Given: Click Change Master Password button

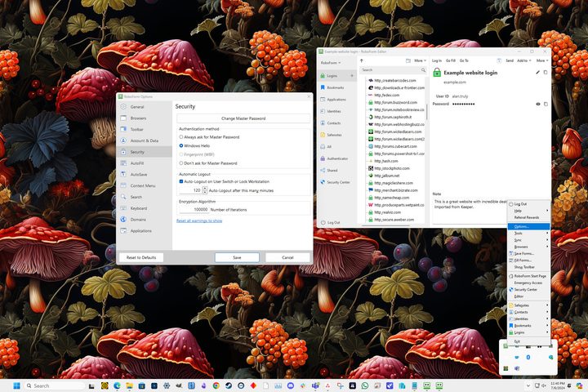Looking at the screenshot, I should [243, 118].
